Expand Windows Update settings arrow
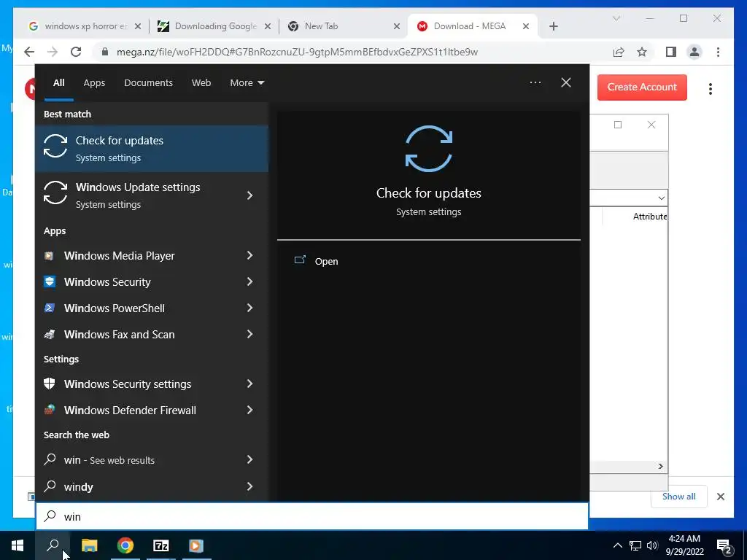The height and width of the screenshot is (560, 747). pyautogui.click(x=250, y=195)
